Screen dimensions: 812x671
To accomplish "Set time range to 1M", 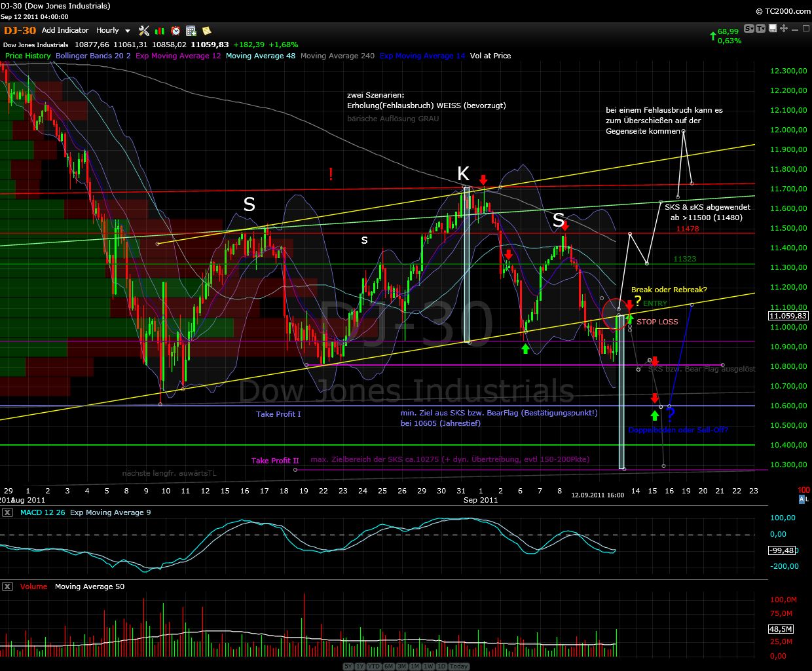I will point(415,666).
